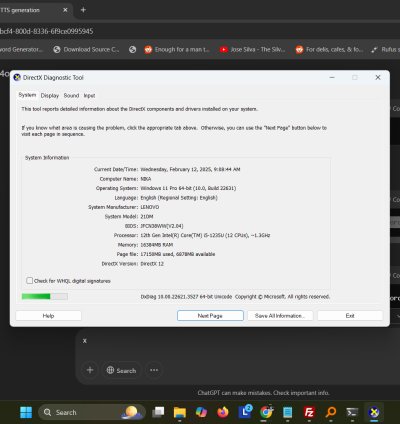
Task: Exit the DirectX Diagnostic Tool
Action: (350, 316)
